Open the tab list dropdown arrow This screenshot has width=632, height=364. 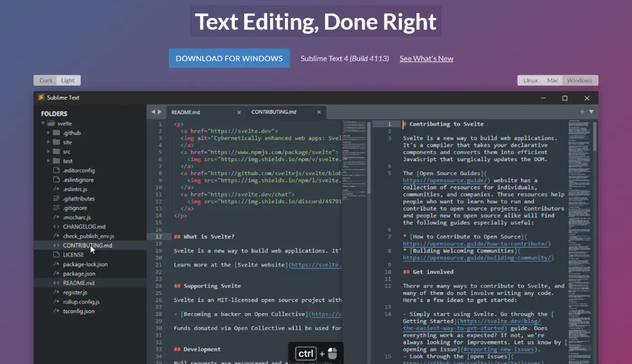tap(592, 112)
